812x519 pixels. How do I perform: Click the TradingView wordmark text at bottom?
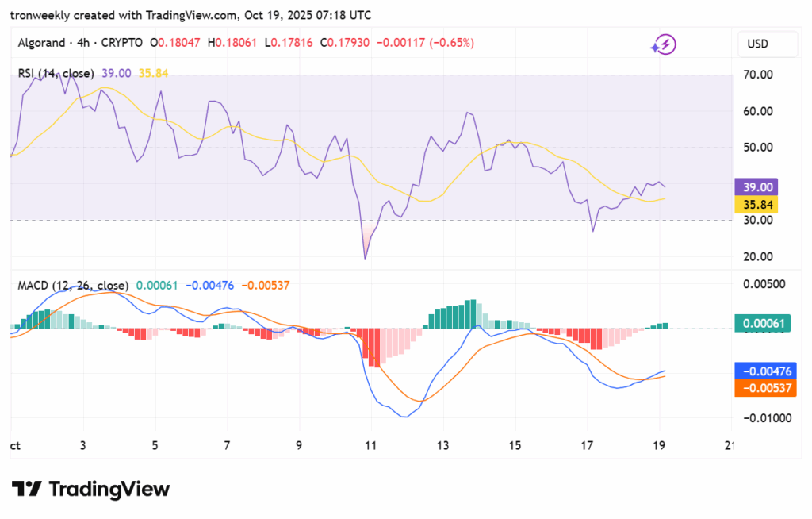click(x=109, y=489)
